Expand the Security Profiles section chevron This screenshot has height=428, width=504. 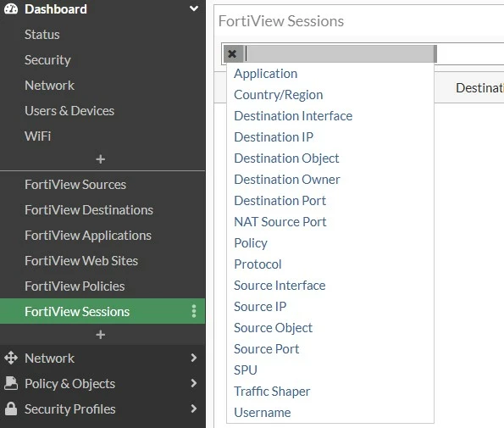point(193,409)
